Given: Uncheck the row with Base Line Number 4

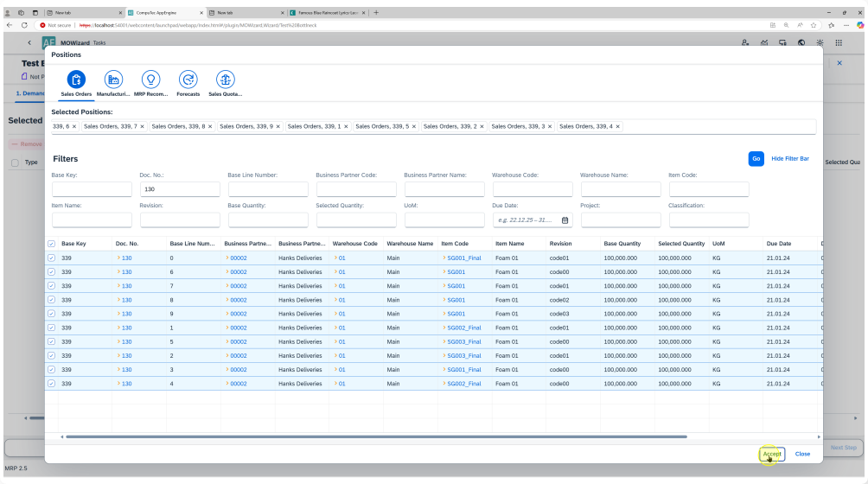Looking at the screenshot, I should click(x=51, y=383).
